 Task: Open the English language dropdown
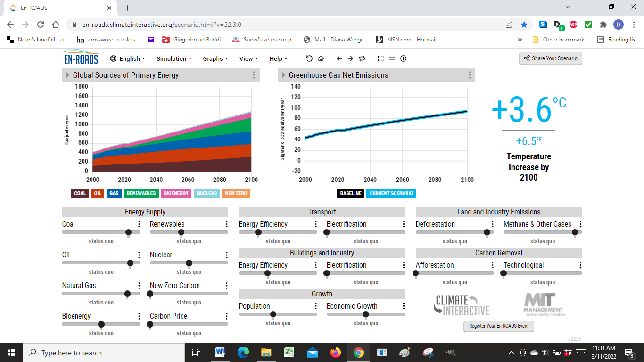point(127,58)
